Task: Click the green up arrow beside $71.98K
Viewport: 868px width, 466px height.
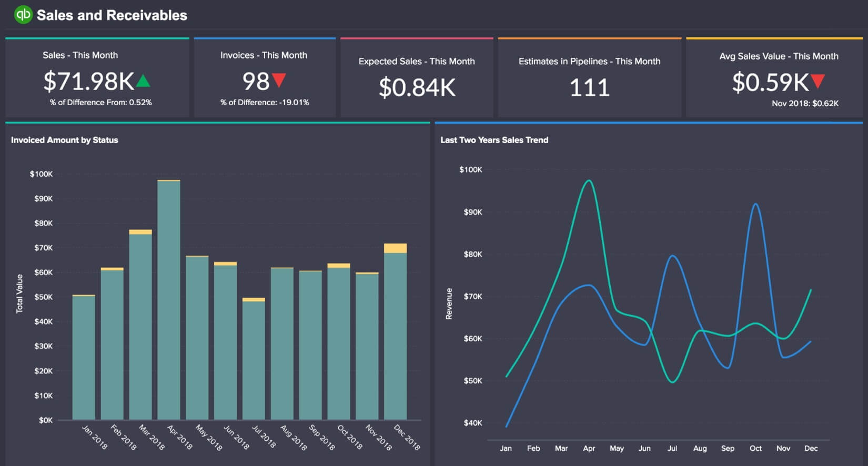Action: 143,81
